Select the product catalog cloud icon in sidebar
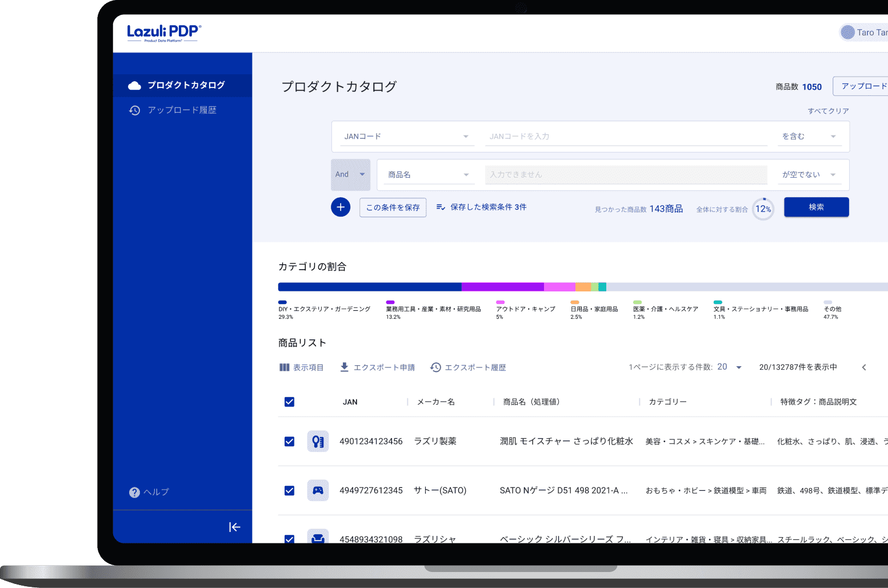This screenshot has width=888, height=588. pos(134,85)
